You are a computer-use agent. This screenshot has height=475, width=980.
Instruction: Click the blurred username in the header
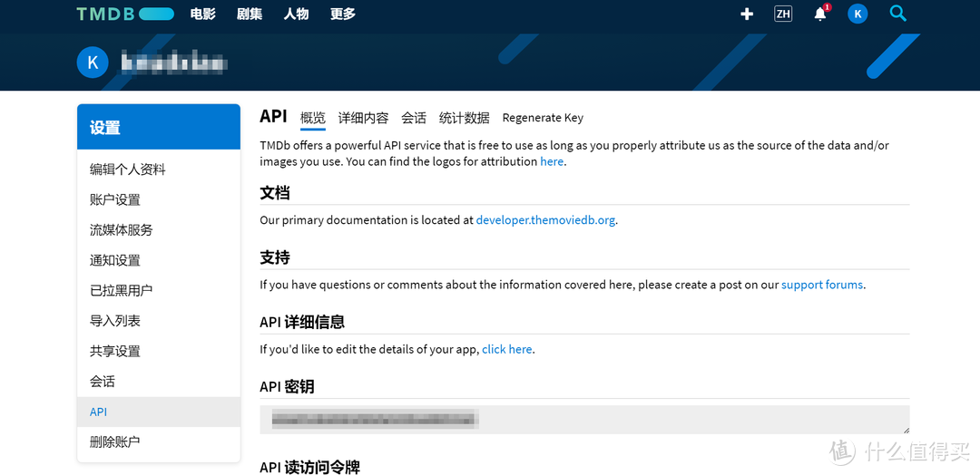(x=173, y=63)
